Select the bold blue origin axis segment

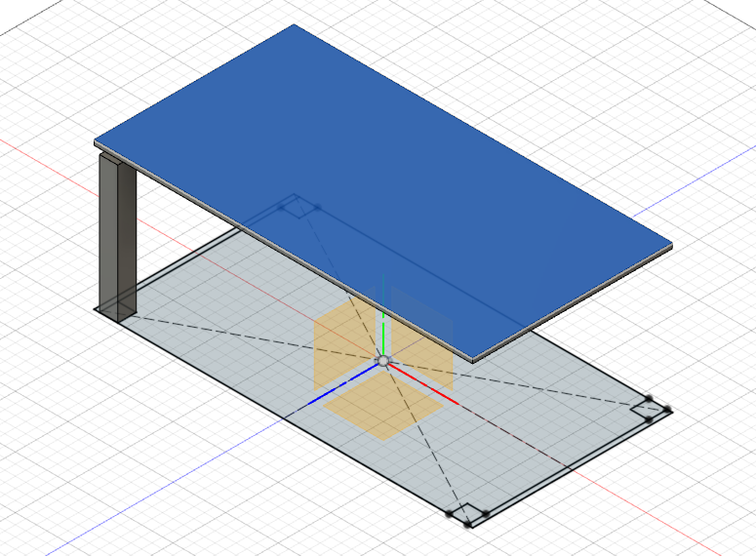[x=343, y=384]
